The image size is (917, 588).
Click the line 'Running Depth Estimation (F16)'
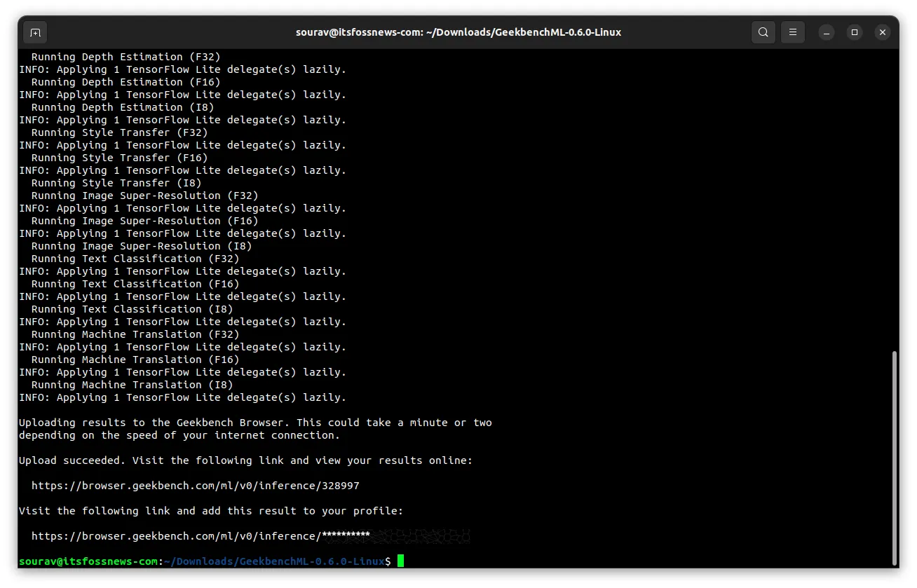(126, 82)
